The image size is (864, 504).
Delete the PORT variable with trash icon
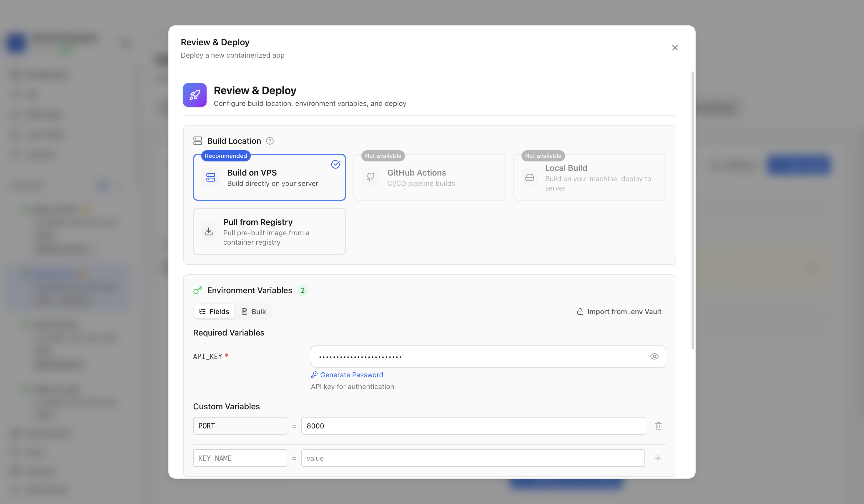(x=658, y=426)
